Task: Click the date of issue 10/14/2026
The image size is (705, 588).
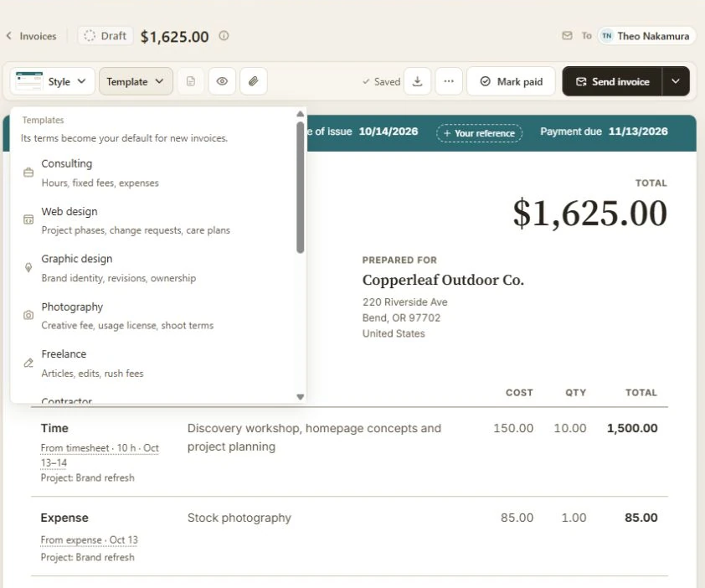Action: click(x=389, y=132)
